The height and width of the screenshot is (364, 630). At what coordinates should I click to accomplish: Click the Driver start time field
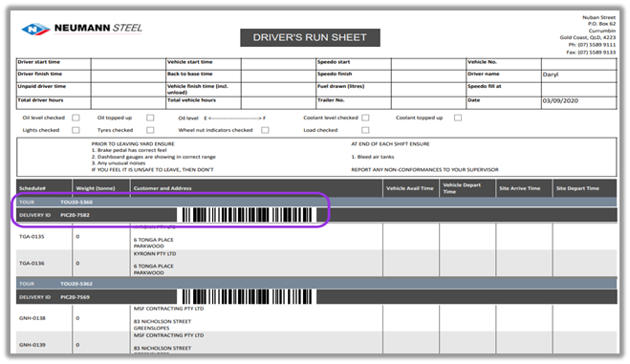(x=128, y=64)
